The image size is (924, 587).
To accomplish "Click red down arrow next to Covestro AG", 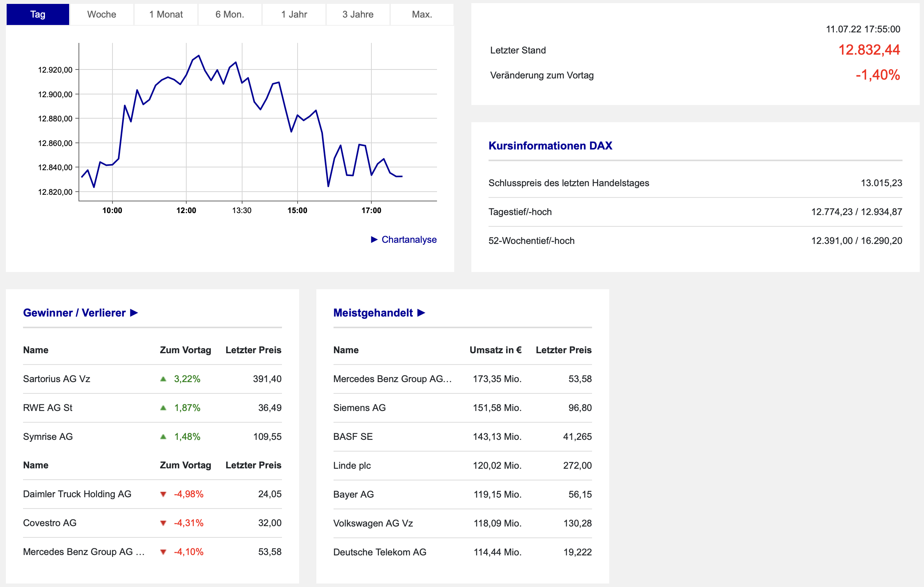I will pyautogui.click(x=163, y=523).
